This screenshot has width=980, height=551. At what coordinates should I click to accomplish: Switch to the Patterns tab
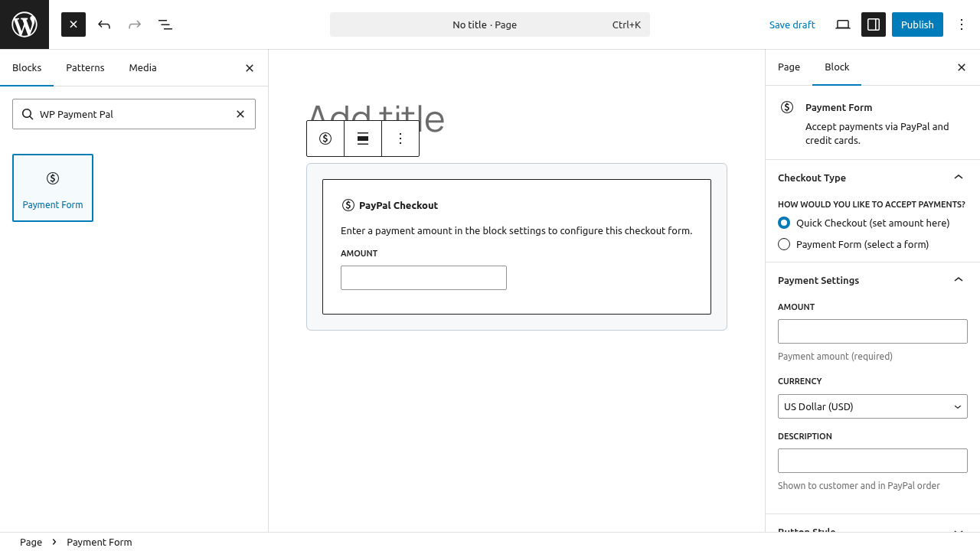[x=85, y=67]
